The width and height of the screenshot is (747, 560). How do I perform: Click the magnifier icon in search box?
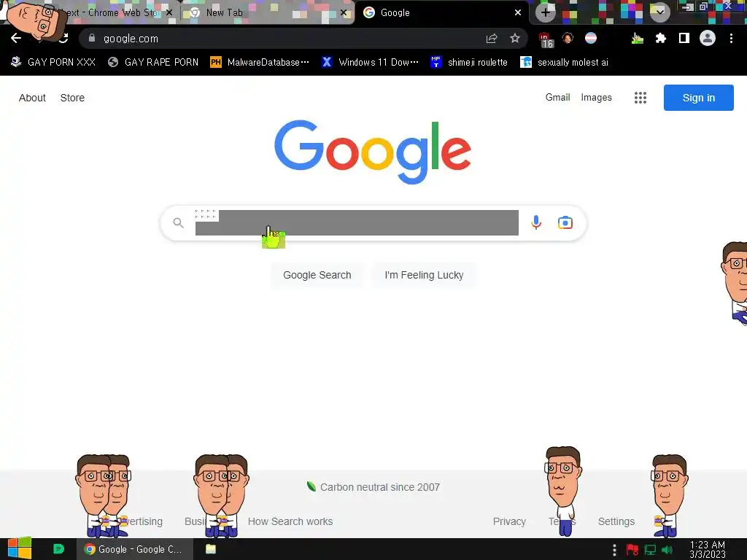click(x=178, y=222)
